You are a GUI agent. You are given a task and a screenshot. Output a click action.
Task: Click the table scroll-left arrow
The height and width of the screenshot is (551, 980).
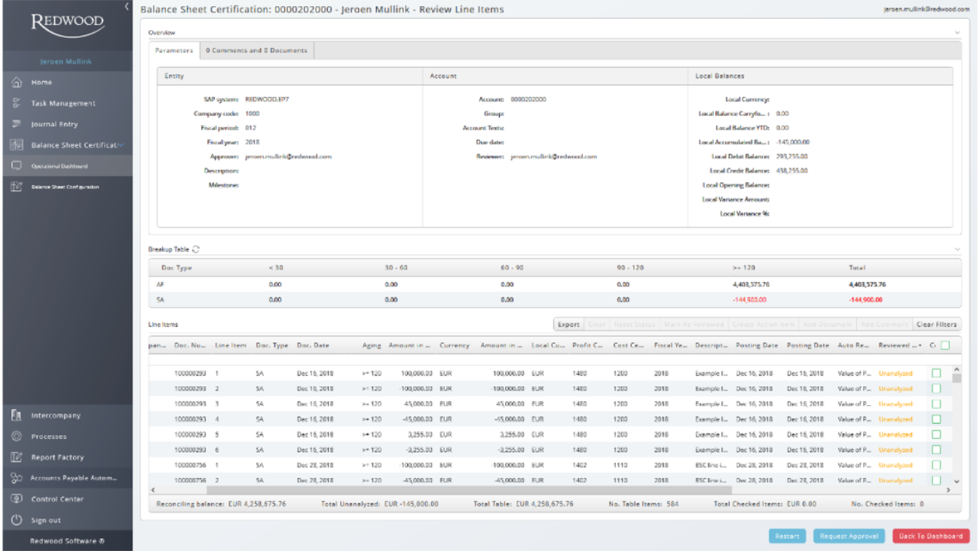(152, 490)
